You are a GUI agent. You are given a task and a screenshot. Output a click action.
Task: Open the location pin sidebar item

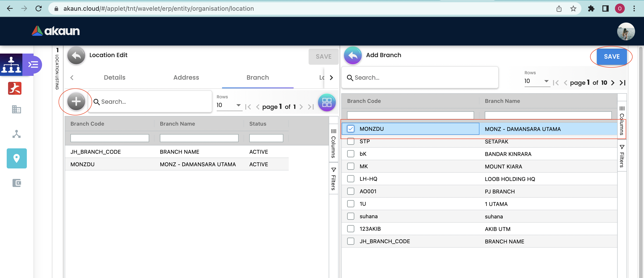pyautogui.click(x=17, y=158)
